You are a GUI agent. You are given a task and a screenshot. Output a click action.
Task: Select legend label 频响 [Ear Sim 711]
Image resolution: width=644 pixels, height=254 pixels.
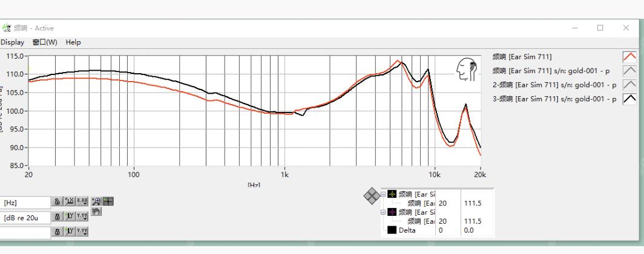click(522, 57)
